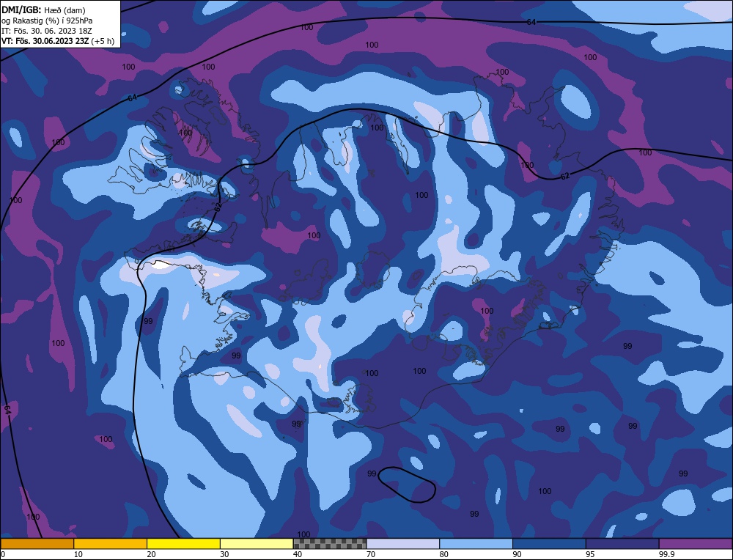The image size is (733, 560).
Task: Click the legend tick label "0"
Action: click(x=3, y=554)
